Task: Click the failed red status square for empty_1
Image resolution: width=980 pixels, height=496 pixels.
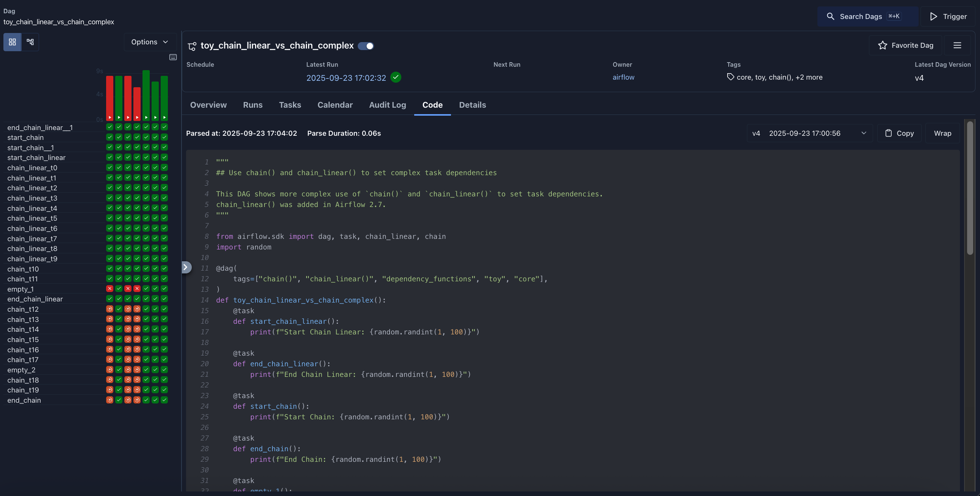Action: (110, 289)
